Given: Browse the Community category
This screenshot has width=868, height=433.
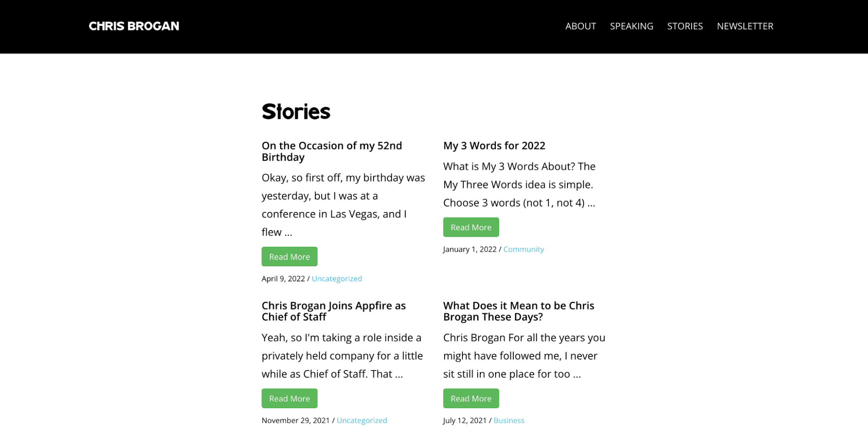Looking at the screenshot, I should click(524, 249).
